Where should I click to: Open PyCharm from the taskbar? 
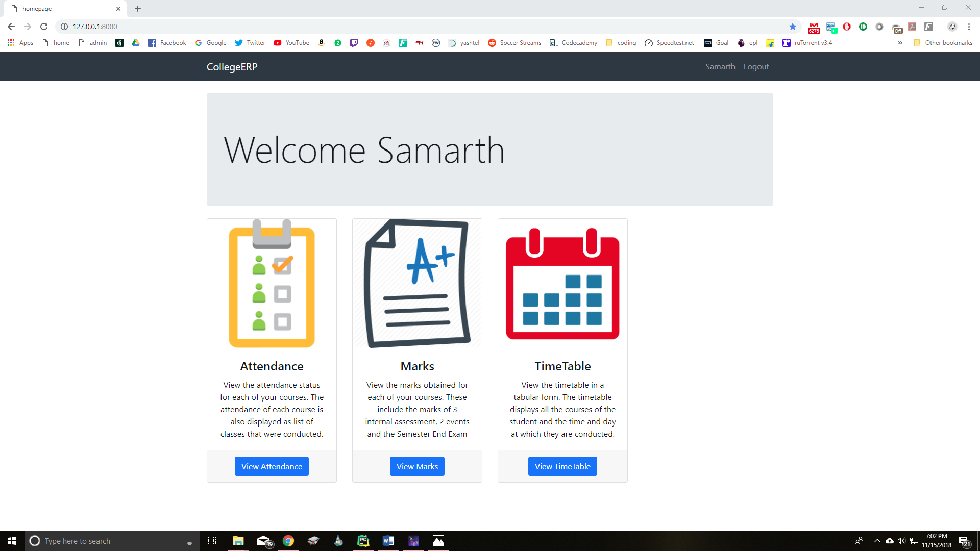[x=363, y=541]
